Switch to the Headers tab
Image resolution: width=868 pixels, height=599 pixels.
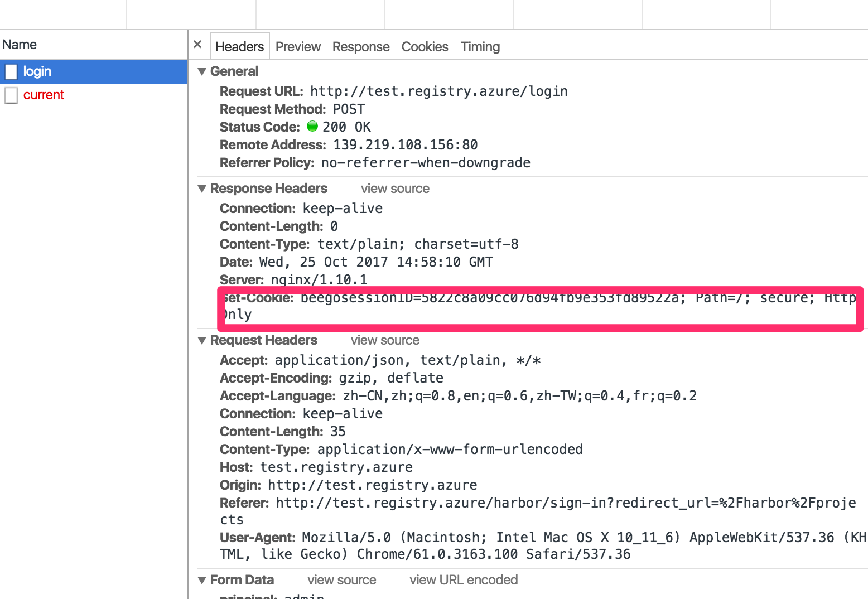(x=239, y=47)
